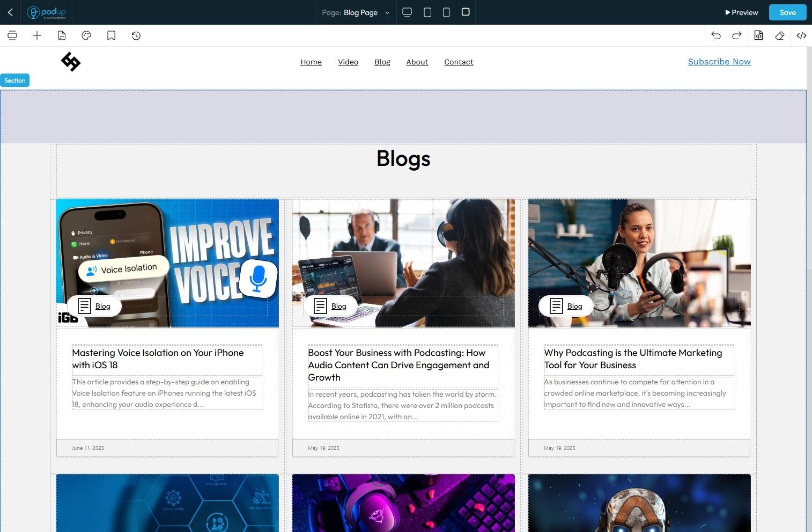Switch to desktop device view
The width and height of the screenshot is (812, 532).
(x=407, y=12)
